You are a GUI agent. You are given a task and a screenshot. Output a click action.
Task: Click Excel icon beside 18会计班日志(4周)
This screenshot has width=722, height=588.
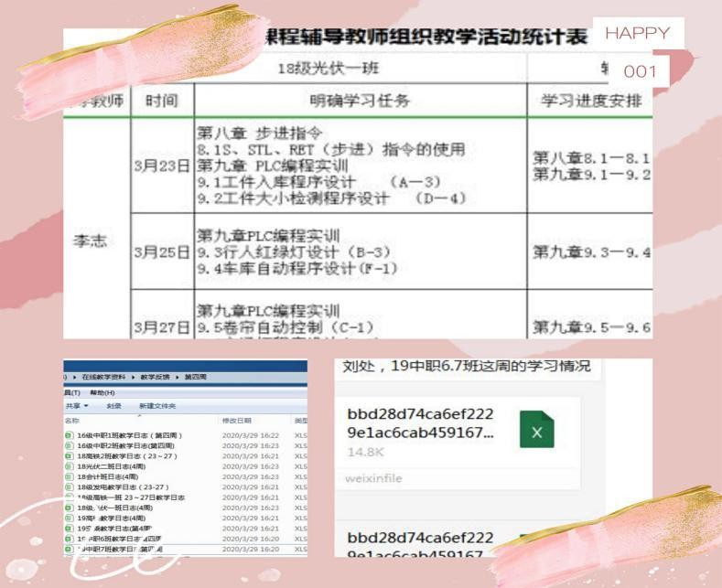click(x=70, y=476)
